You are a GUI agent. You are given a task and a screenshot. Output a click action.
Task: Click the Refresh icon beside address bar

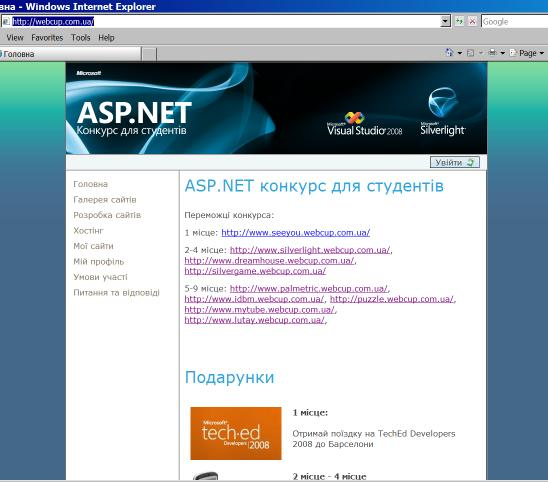(x=459, y=21)
